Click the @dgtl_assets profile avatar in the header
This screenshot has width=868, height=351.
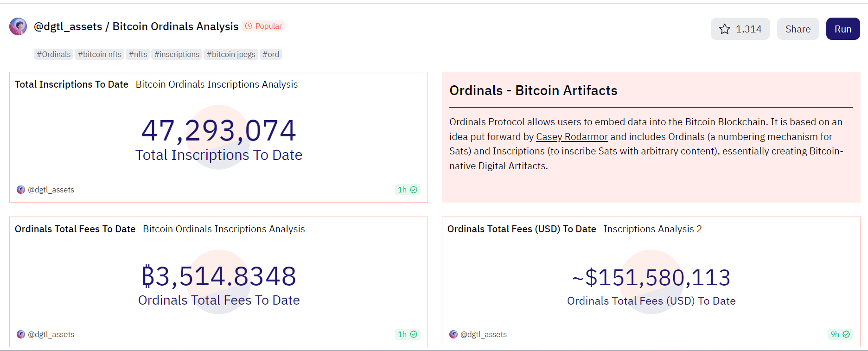coord(18,26)
